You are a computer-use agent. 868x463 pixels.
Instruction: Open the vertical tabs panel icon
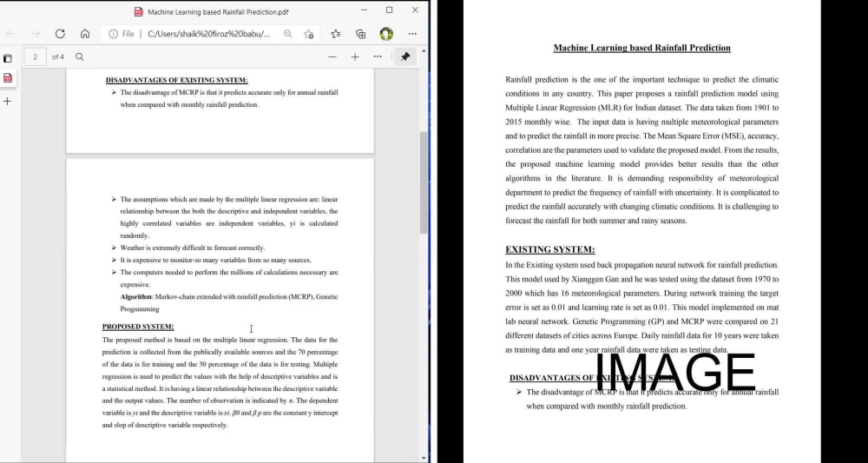coord(8,57)
